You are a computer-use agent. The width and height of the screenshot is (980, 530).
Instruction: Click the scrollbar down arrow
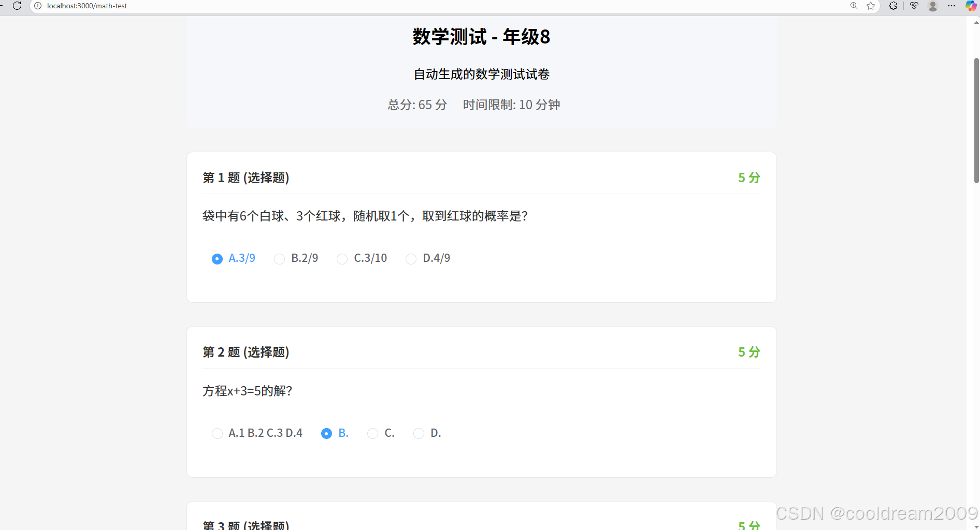tap(976, 526)
